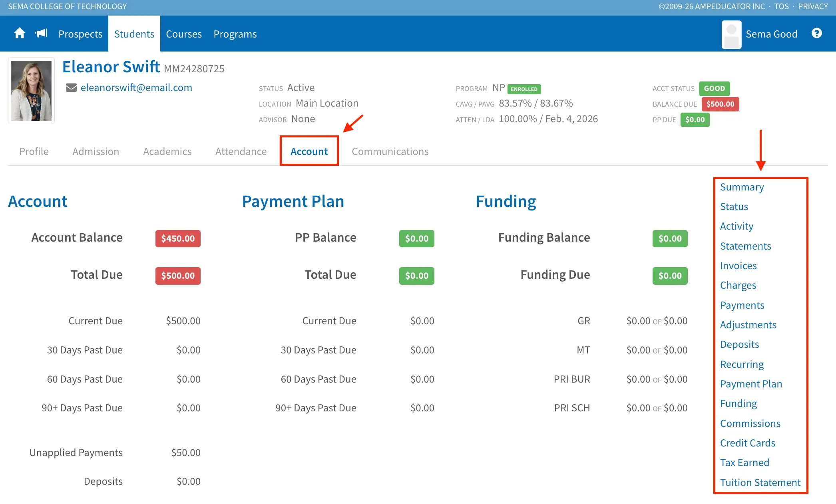Open the Activity sidebar link

736,226
